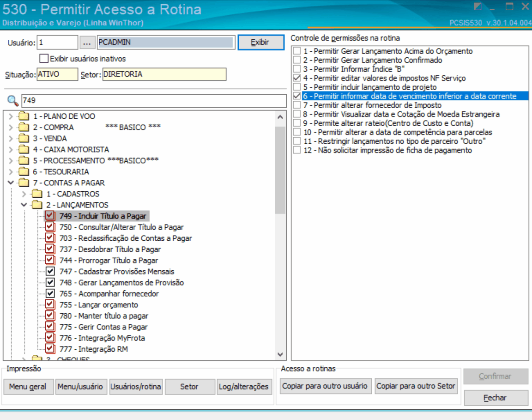Enable permission 9 alterar rateio
The image size is (532, 420).
[297, 123]
